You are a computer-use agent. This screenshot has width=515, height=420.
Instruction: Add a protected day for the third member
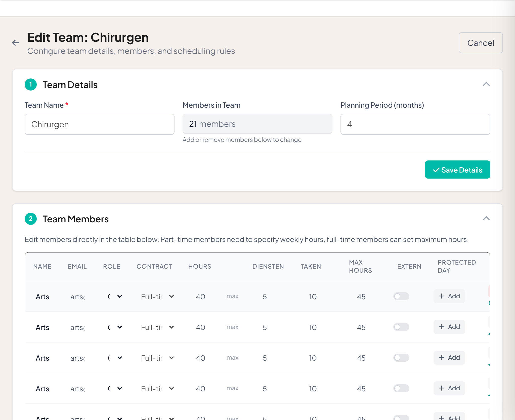coord(449,357)
